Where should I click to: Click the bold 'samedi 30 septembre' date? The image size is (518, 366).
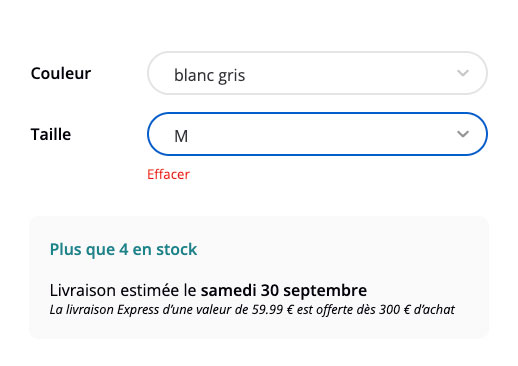pos(284,290)
